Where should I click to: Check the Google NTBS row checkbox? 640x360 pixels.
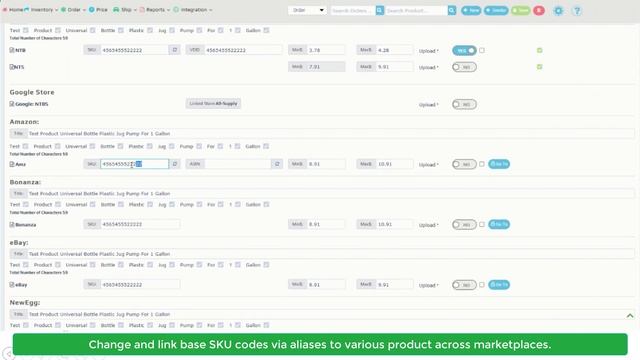click(x=12, y=104)
